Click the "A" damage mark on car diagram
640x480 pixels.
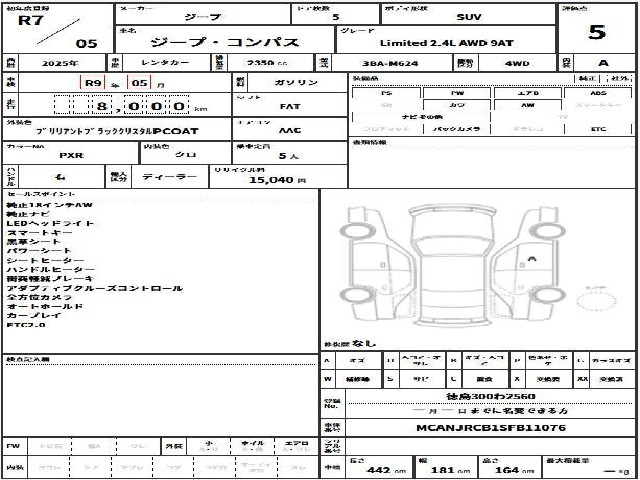531,258
